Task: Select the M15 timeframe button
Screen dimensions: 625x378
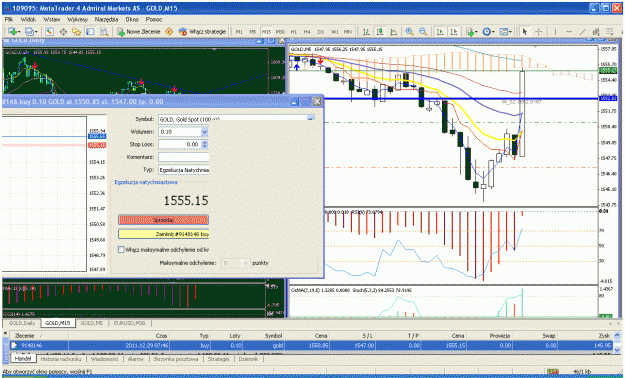Action: pyautogui.click(x=266, y=32)
